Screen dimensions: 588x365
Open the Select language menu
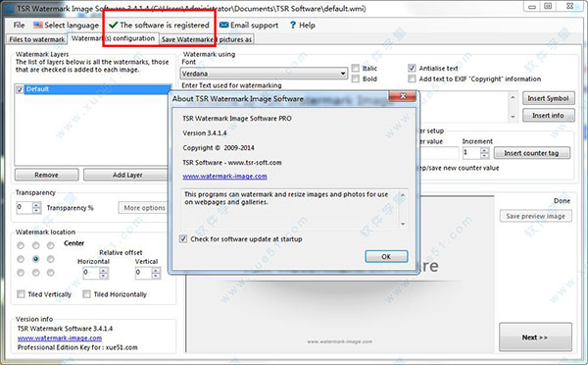click(x=66, y=26)
